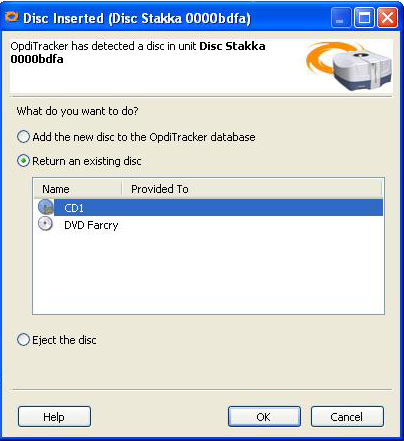Viewport: 404px width, 441px height.
Task: Maximize the Disc Inserted dialog
Action: [x=364, y=17]
